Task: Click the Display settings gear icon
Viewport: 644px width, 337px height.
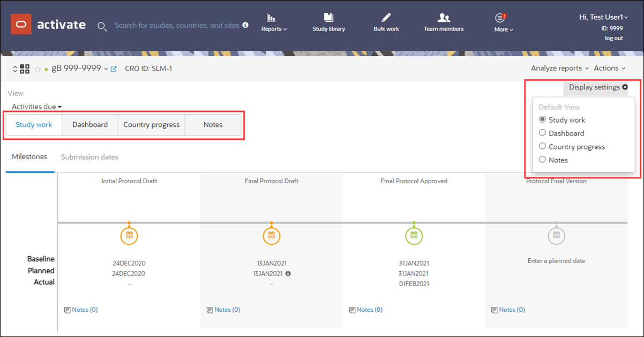Action: (625, 86)
